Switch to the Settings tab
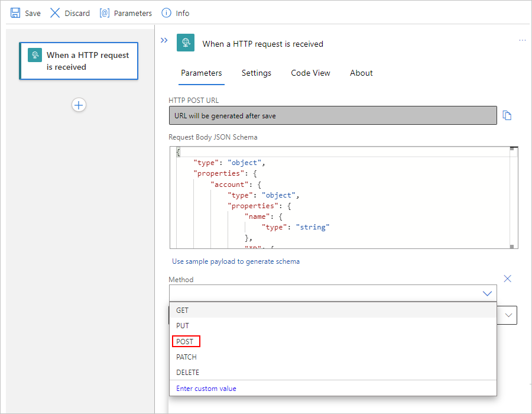The image size is (532, 414). [x=256, y=73]
